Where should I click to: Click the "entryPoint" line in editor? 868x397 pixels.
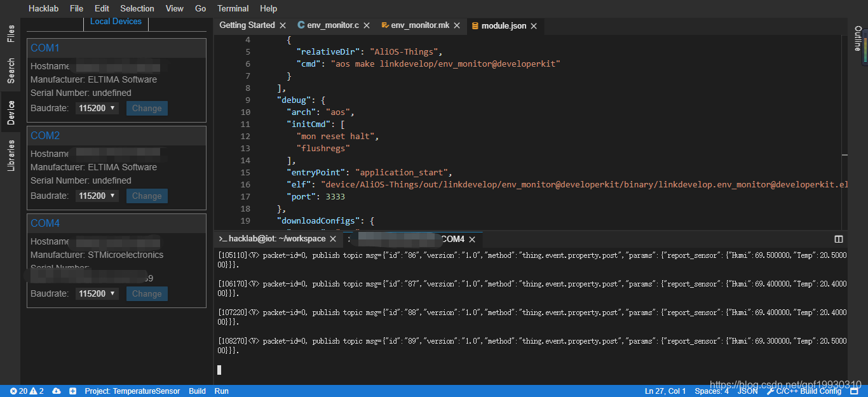pyautogui.click(x=369, y=173)
